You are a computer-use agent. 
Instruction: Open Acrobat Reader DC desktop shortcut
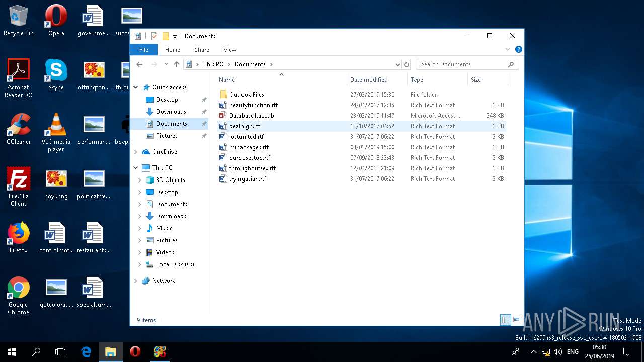(x=19, y=78)
